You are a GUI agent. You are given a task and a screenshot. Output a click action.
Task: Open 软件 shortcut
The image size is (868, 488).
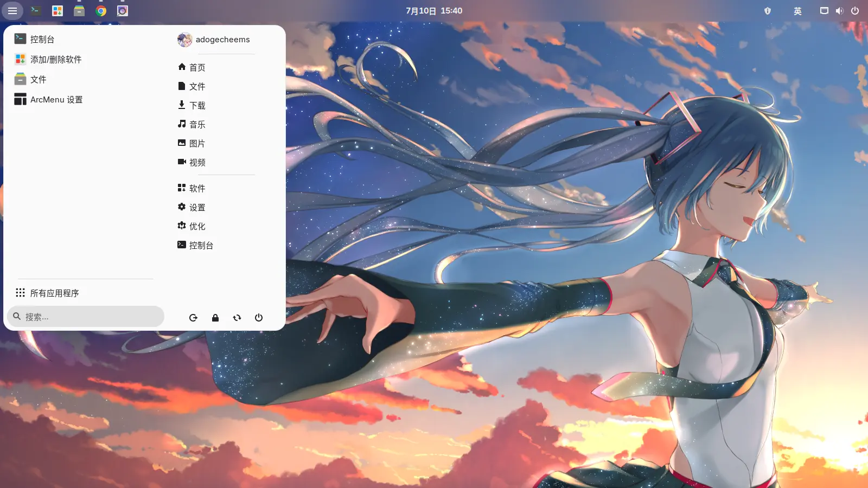pyautogui.click(x=226, y=188)
